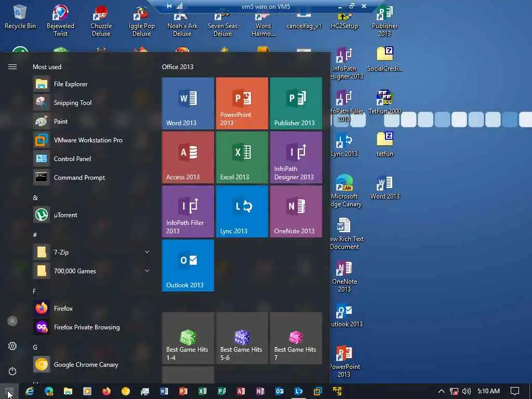Open the OneNote 2013 tile
This screenshot has width=532, height=399.
click(x=296, y=211)
